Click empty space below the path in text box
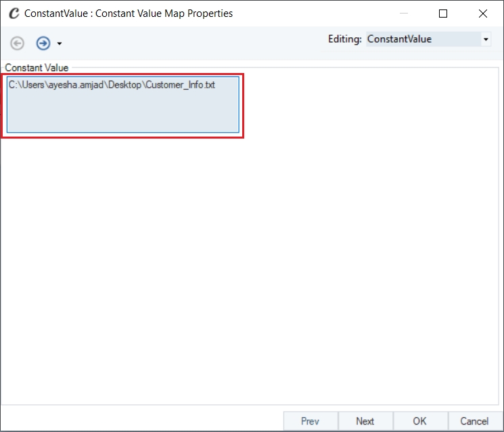504x432 pixels. [x=122, y=112]
